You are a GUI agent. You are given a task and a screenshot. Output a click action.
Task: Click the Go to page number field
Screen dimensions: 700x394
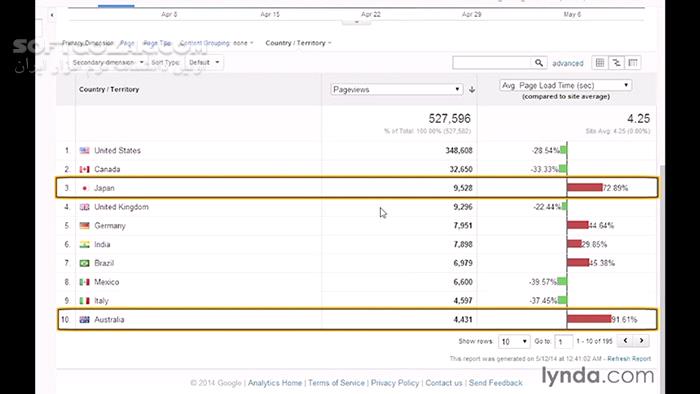click(563, 341)
